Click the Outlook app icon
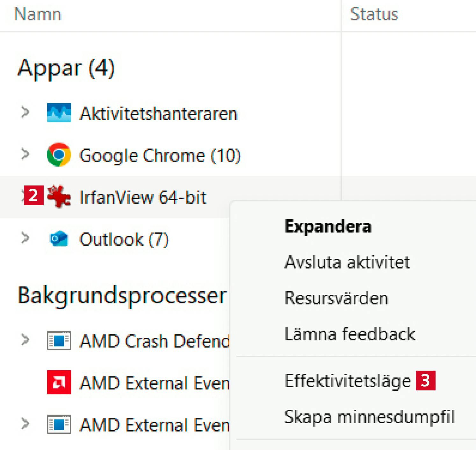The height and width of the screenshot is (450, 476). tap(59, 239)
